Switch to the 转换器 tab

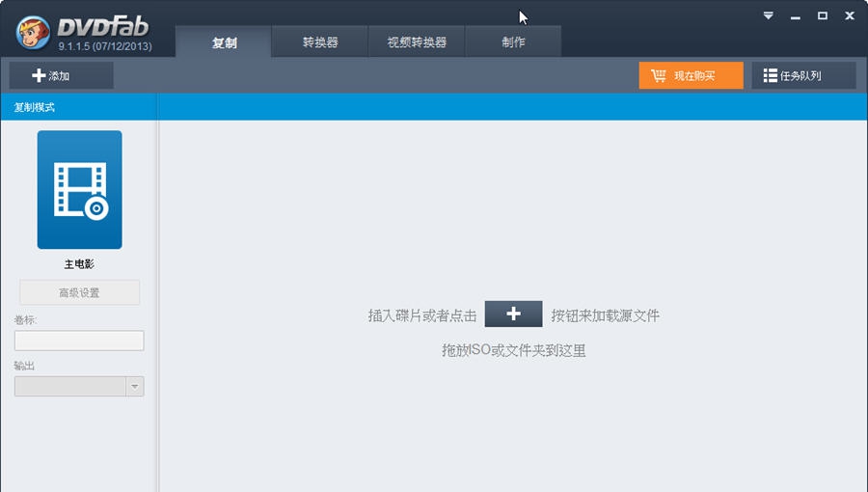[320, 42]
